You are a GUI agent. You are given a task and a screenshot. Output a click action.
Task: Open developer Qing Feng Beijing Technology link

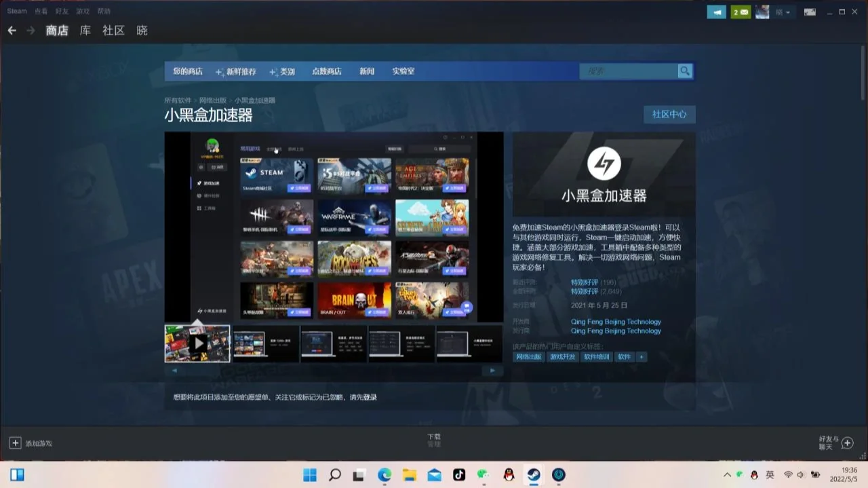click(x=616, y=322)
